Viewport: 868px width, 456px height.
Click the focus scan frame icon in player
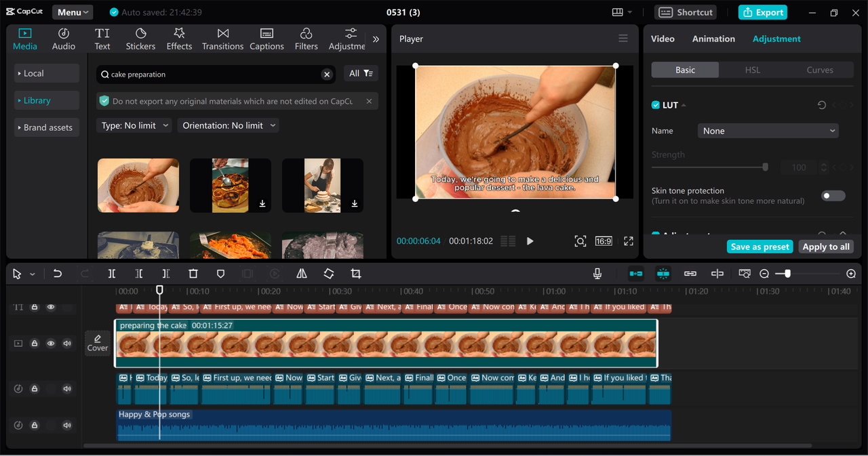coord(580,241)
